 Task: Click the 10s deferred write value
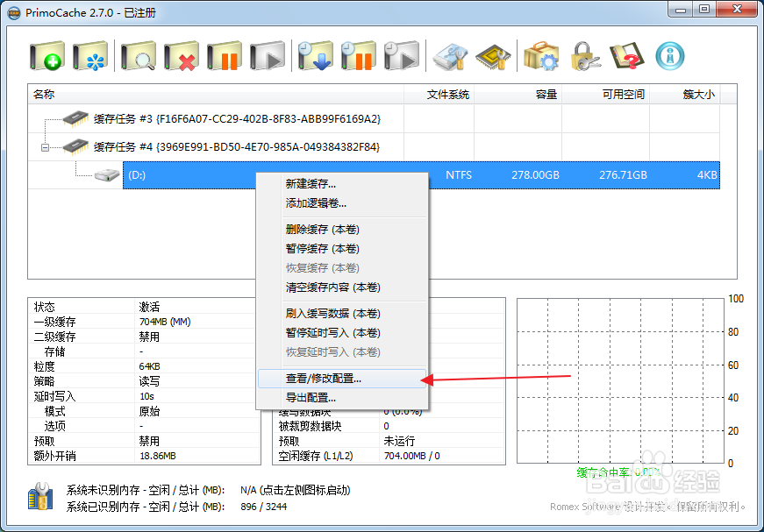(146, 396)
